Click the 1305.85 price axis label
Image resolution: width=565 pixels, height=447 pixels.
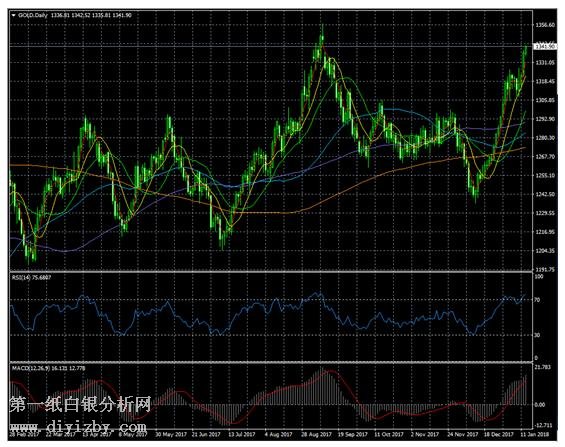pos(545,100)
